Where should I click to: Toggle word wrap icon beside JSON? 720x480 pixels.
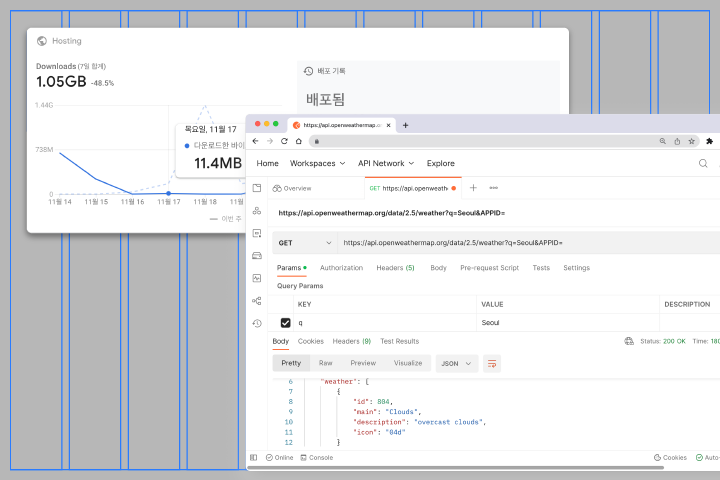[492, 364]
